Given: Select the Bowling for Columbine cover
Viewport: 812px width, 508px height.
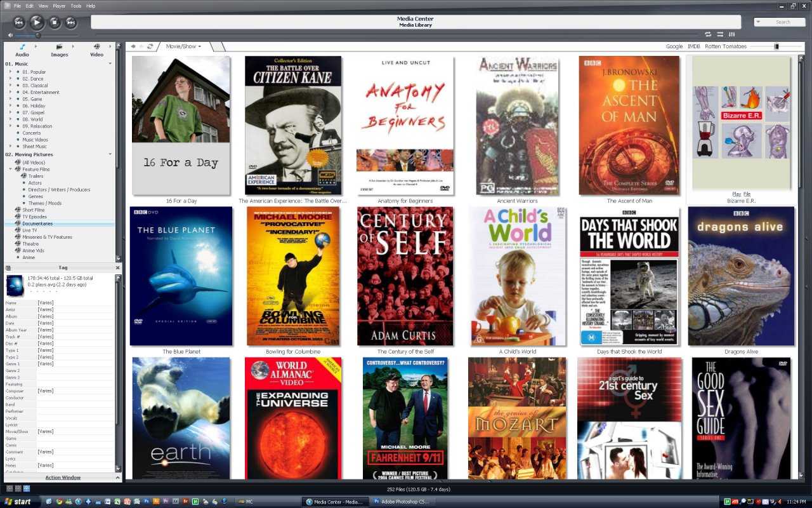Looking at the screenshot, I should coord(293,276).
